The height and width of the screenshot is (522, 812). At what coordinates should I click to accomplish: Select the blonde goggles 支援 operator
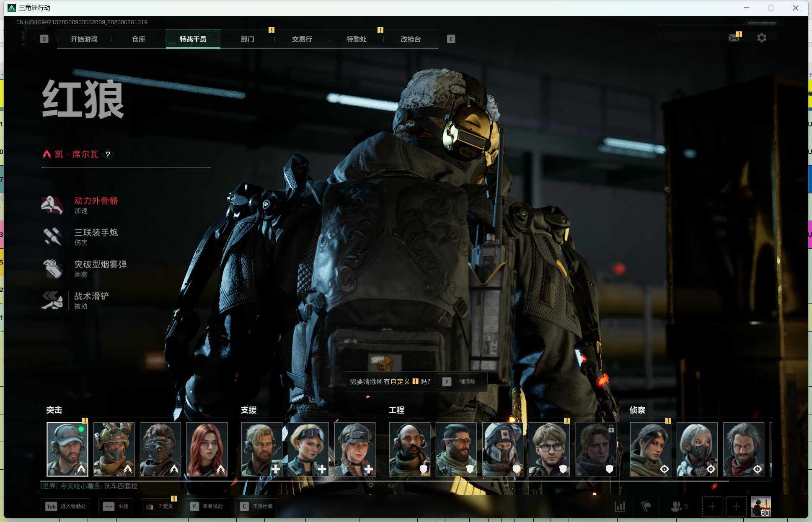tap(308, 449)
